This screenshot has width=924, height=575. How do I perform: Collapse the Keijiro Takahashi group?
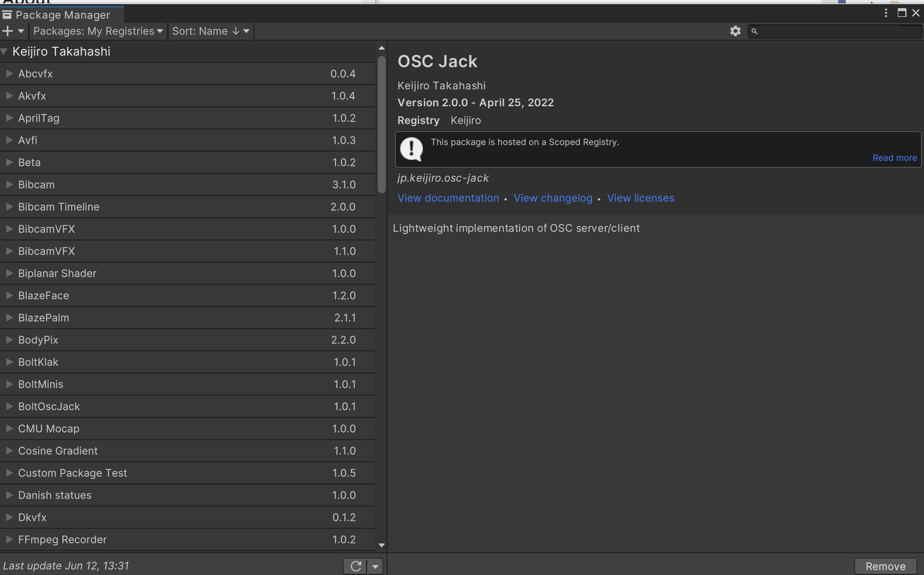(5, 51)
